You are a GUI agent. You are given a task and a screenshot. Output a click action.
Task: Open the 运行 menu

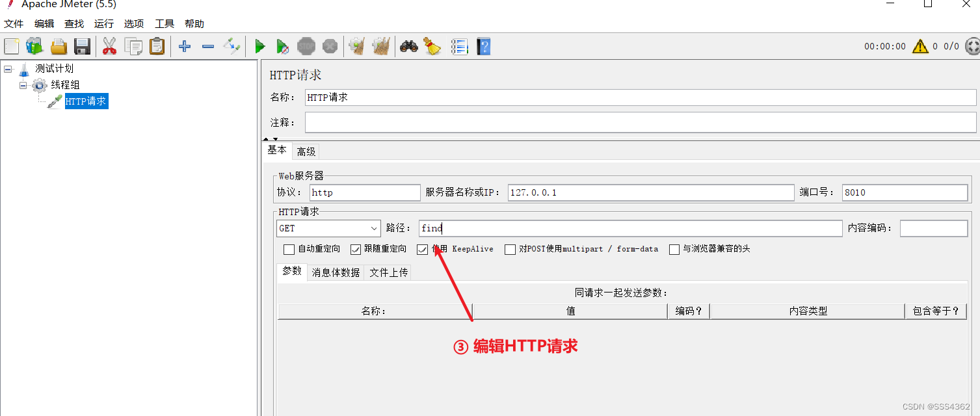pos(104,23)
